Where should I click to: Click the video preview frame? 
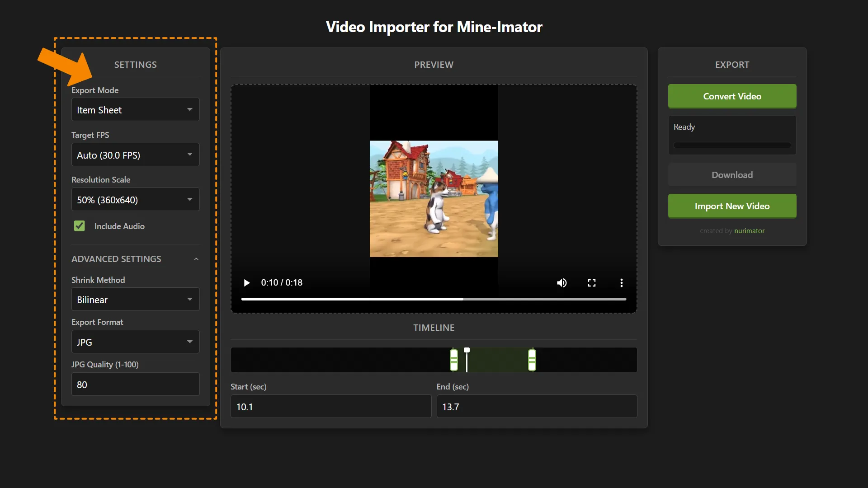point(434,199)
